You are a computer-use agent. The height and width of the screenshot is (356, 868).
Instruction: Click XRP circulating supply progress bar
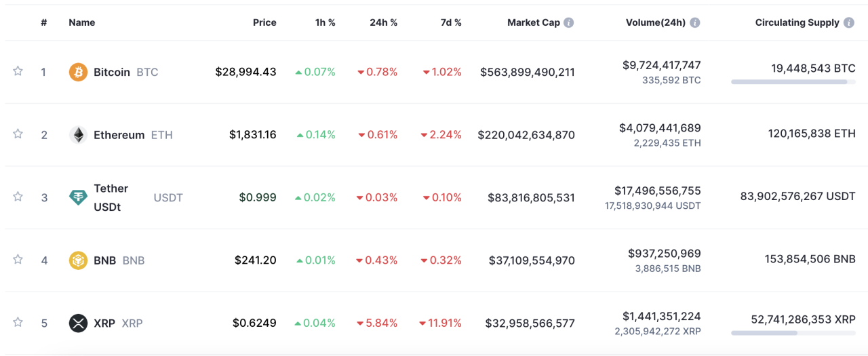[793, 333]
